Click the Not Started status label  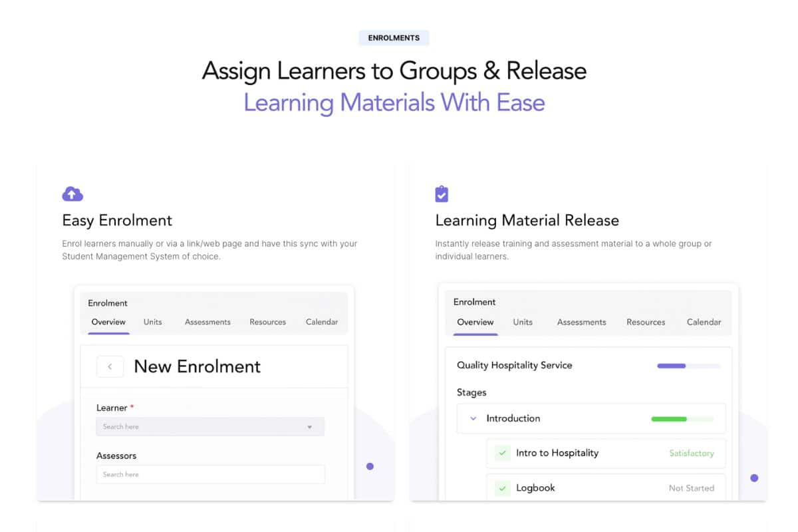tap(692, 488)
